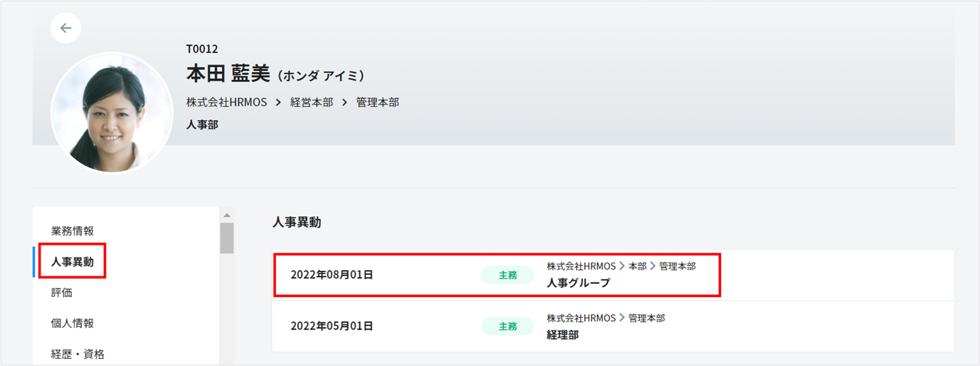Select 人事異動 in the sidebar
This screenshot has height=366, width=980.
(x=73, y=262)
